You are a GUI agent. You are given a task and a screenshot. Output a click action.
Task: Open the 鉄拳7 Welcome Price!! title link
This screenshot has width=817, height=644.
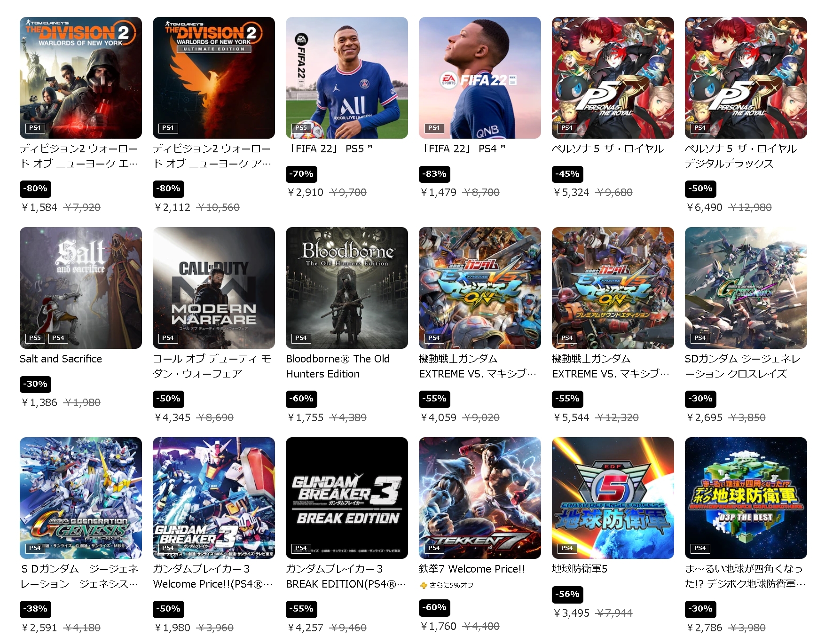pos(472,569)
